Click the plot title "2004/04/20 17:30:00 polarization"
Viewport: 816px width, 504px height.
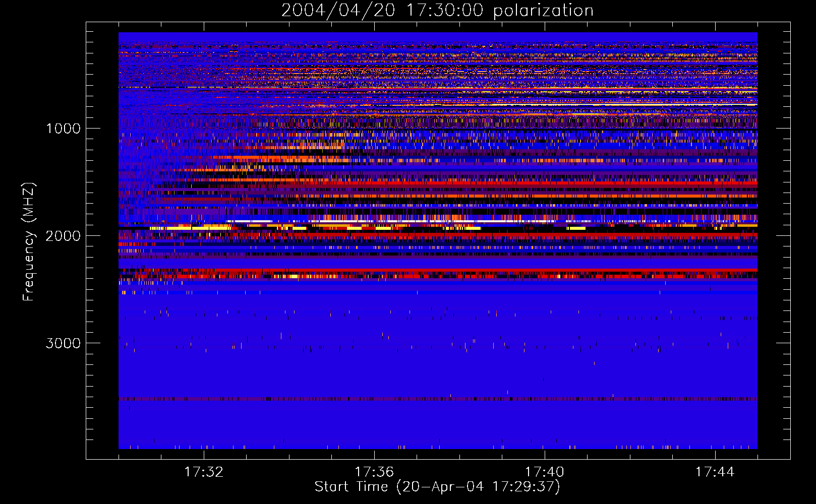tap(437, 10)
